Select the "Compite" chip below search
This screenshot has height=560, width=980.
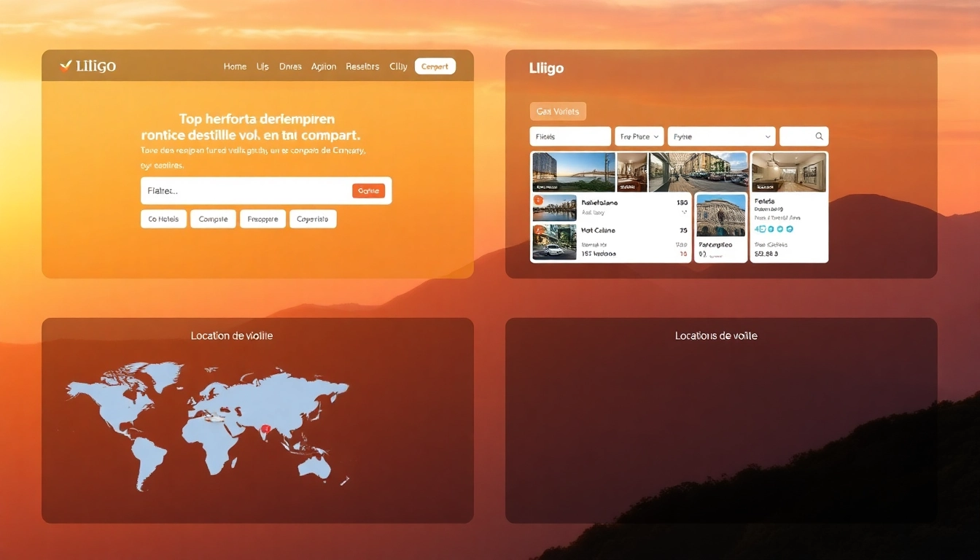click(x=214, y=219)
